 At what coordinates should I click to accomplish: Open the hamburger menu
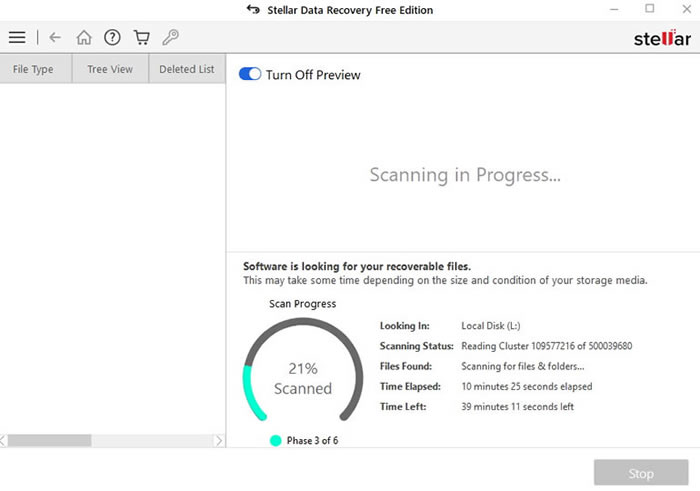pyautogui.click(x=17, y=38)
